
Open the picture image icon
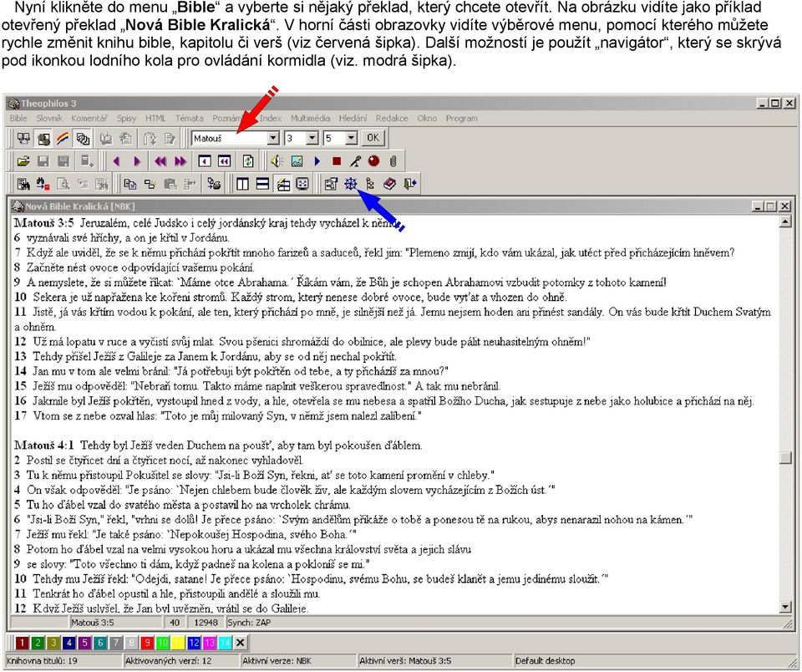[297, 161]
